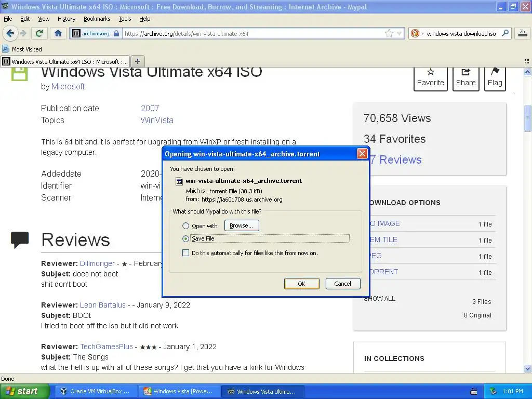The height and width of the screenshot is (399, 532).
Task: Click the Favorite star button
Action: (x=430, y=78)
